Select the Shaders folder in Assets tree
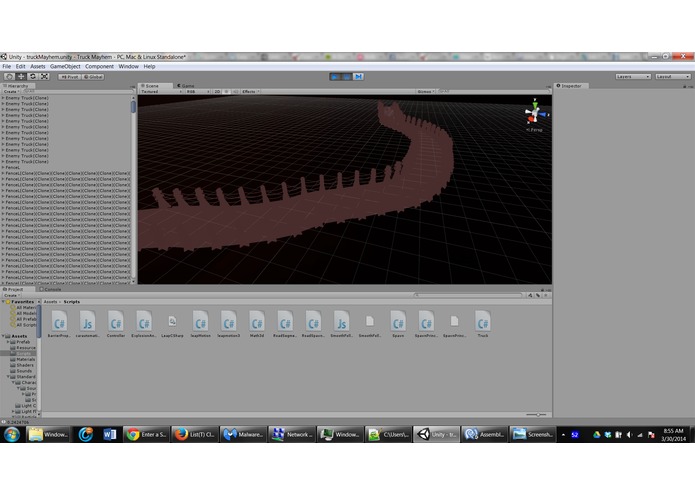Image resolution: width=695 pixels, height=494 pixels. click(x=22, y=365)
